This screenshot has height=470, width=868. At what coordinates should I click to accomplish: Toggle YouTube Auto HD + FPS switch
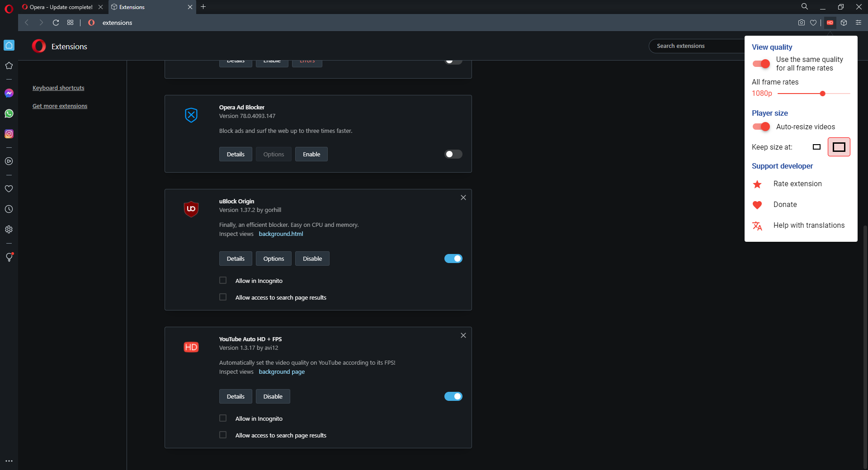(x=453, y=396)
